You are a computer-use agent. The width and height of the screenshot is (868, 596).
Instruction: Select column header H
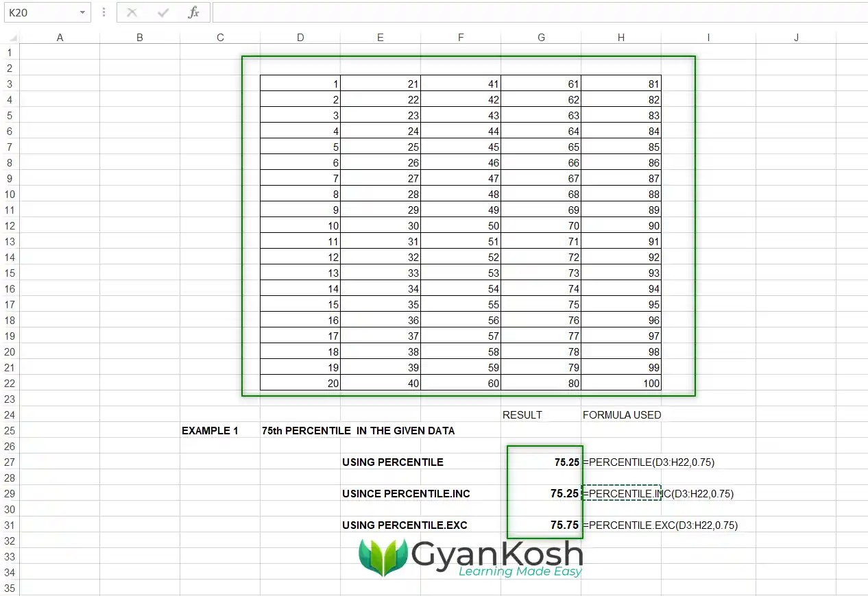tap(620, 37)
